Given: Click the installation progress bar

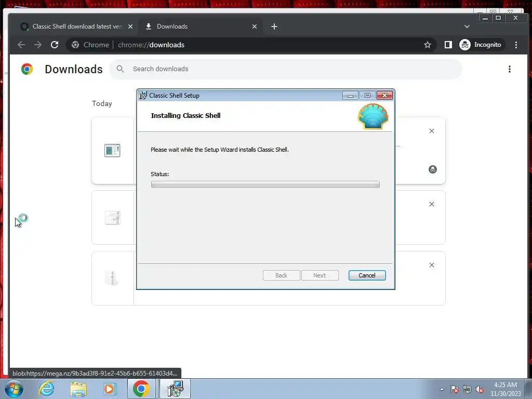Looking at the screenshot, I should click(x=265, y=184).
